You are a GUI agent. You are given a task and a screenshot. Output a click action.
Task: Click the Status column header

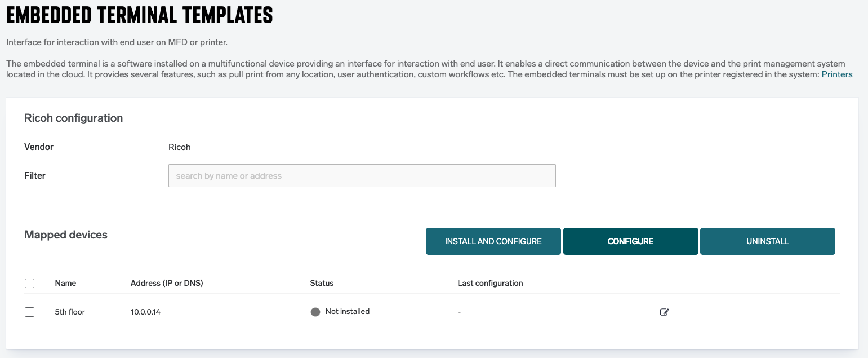(322, 283)
